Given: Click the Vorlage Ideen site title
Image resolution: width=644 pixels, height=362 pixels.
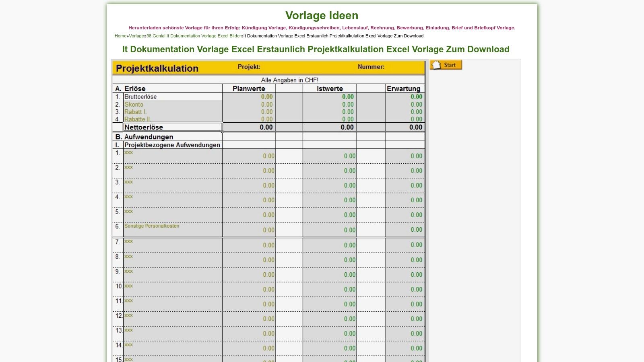Looking at the screenshot, I should pyautogui.click(x=322, y=15).
